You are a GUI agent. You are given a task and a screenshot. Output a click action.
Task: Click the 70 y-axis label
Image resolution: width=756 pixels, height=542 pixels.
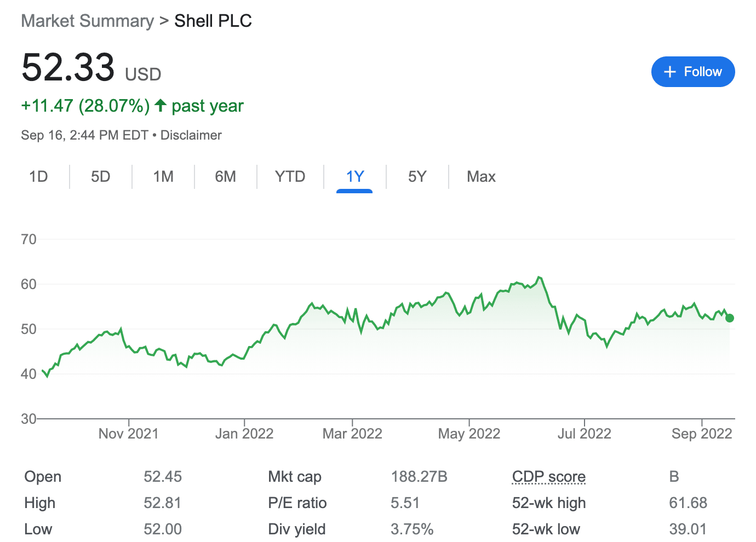coord(28,239)
